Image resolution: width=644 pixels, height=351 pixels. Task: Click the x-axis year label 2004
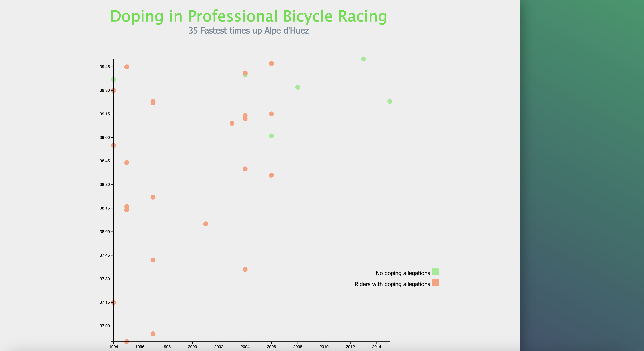click(x=245, y=347)
